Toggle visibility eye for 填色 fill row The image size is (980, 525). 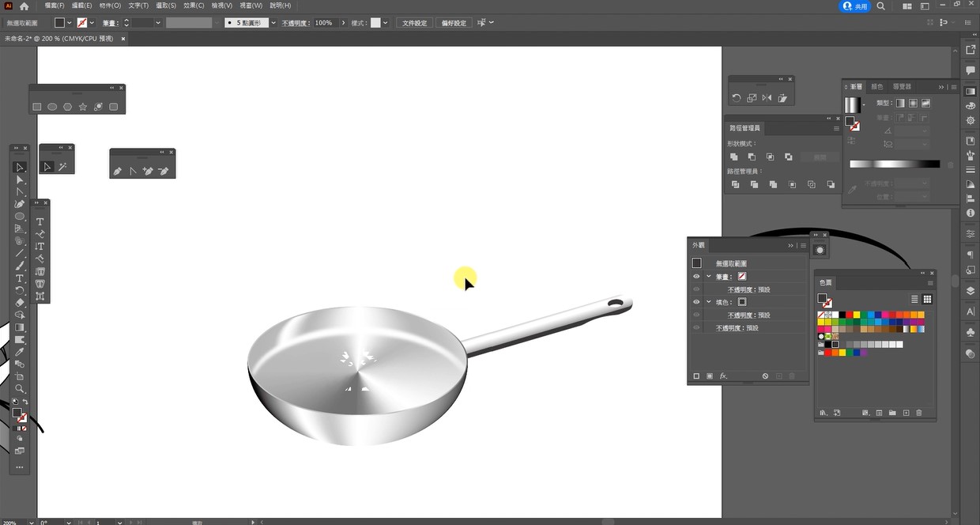click(696, 302)
